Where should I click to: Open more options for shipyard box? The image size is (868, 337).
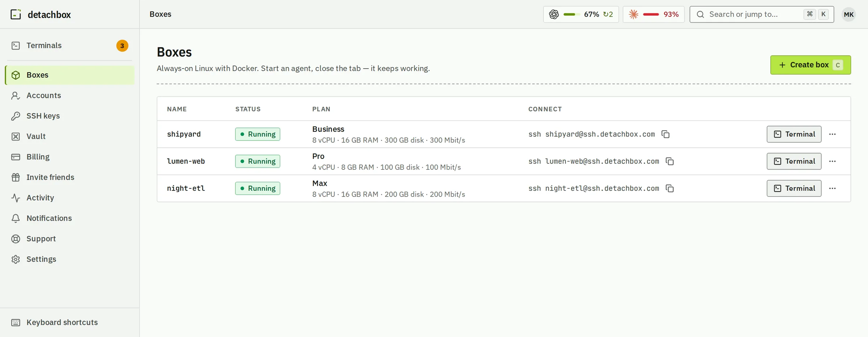832,134
